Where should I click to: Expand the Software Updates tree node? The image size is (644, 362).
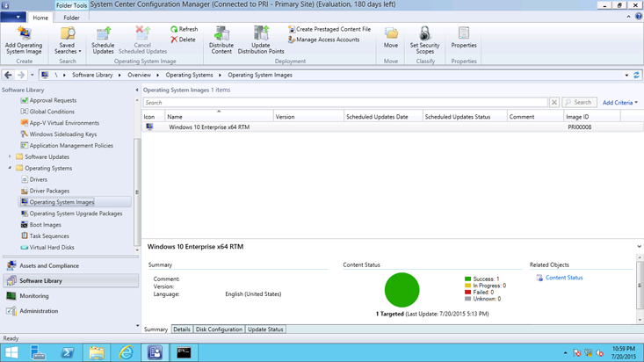(x=11, y=157)
